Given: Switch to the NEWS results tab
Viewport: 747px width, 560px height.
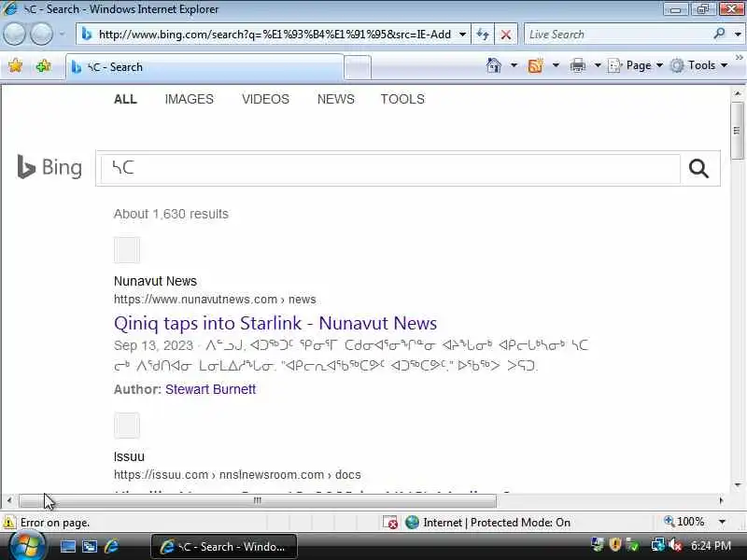Looking at the screenshot, I should click(x=336, y=99).
